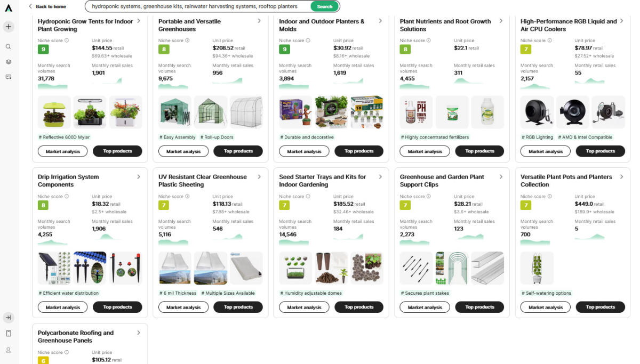Open the mobile device icon in the sidebar

tap(9, 334)
